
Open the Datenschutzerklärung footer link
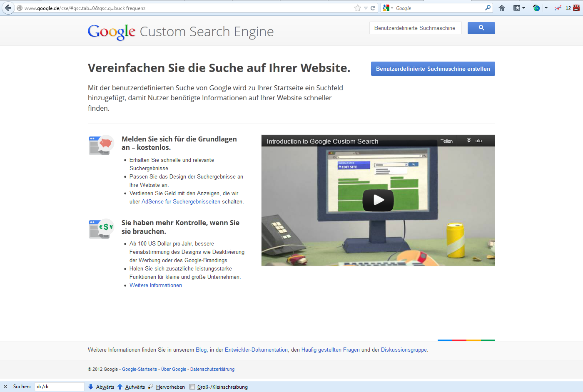(x=212, y=369)
